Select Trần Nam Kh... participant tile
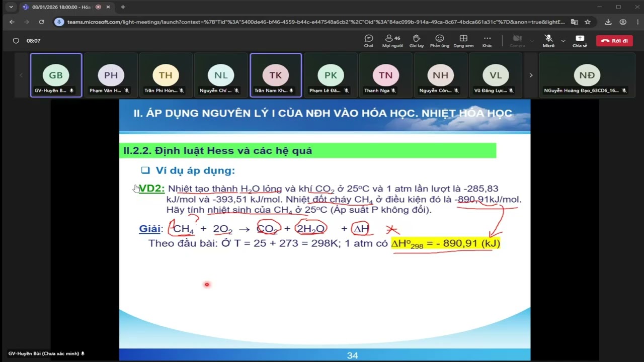This screenshot has width=644, height=362. pyautogui.click(x=276, y=75)
